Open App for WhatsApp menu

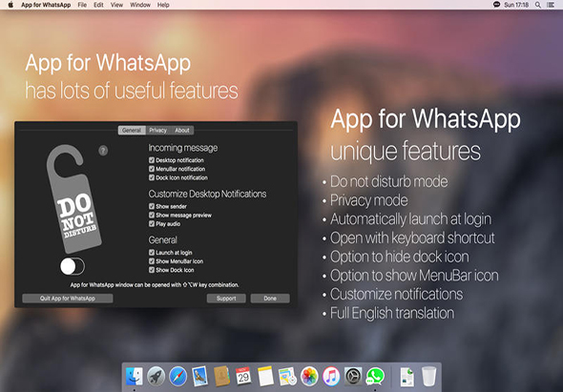tap(46, 5)
